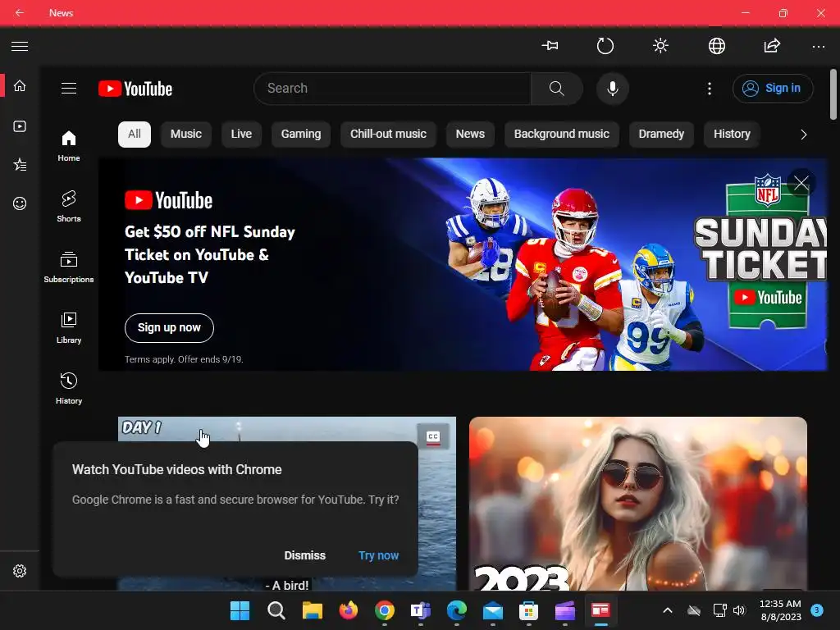Click the back arrow in News title bar
Image resolution: width=840 pixels, height=630 pixels.
point(20,12)
